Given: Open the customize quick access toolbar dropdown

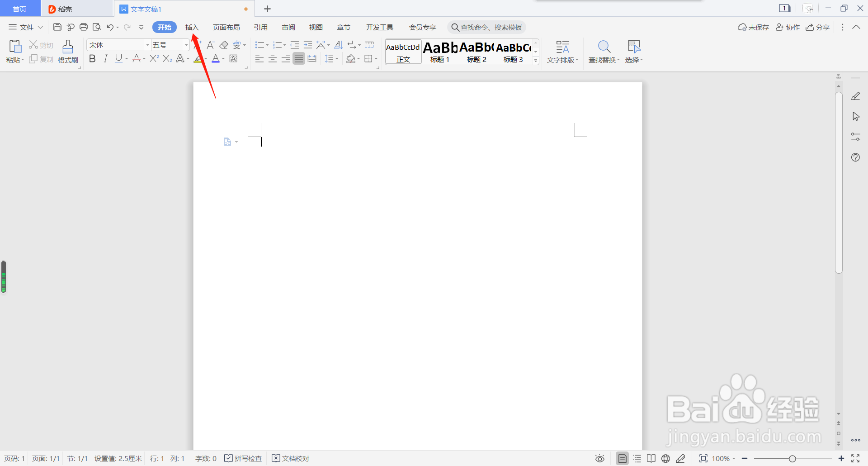Looking at the screenshot, I should [141, 27].
